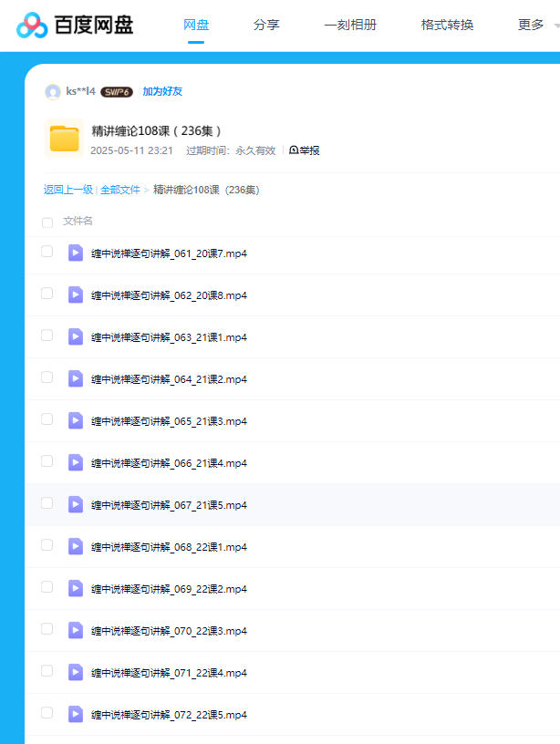Click the video icon of 061_20课7.mp4

[76, 253]
